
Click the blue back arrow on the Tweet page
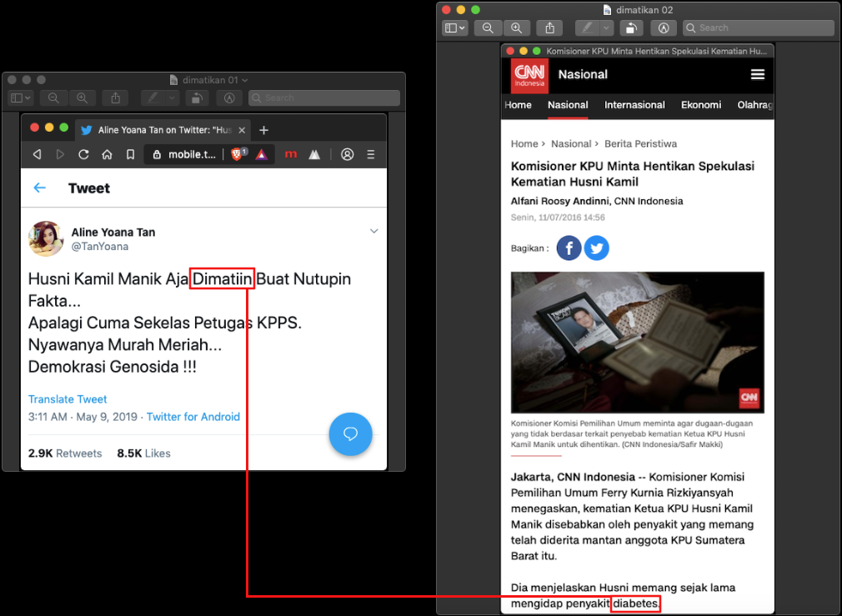coord(40,188)
